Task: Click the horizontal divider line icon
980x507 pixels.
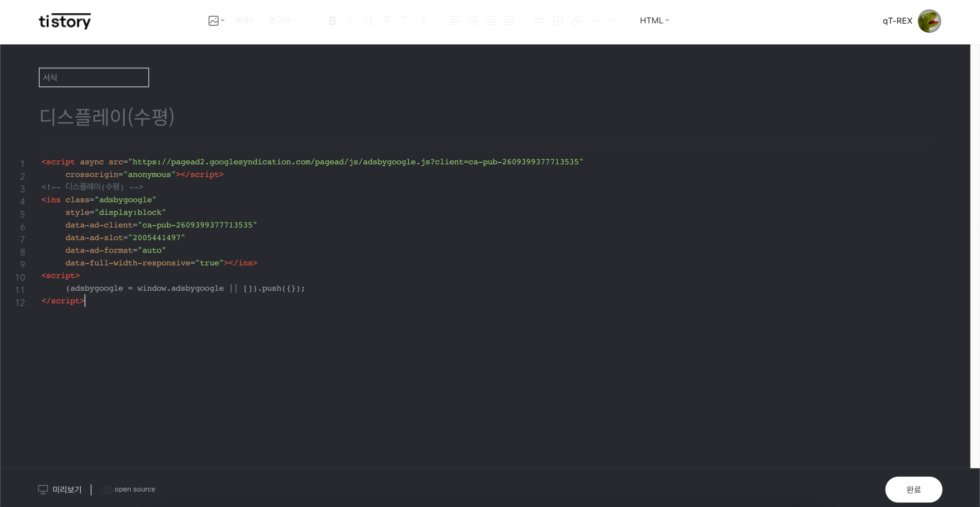Action: click(594, 21)
